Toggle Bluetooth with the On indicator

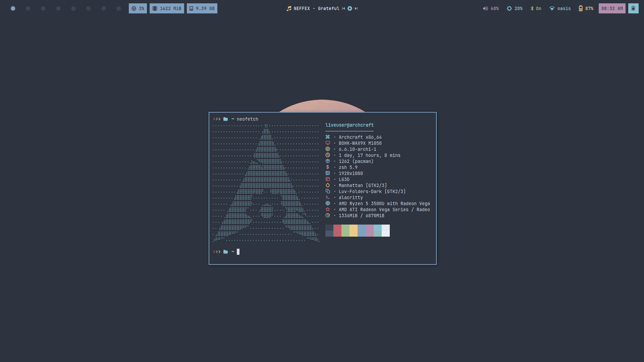tap(536, 8)
